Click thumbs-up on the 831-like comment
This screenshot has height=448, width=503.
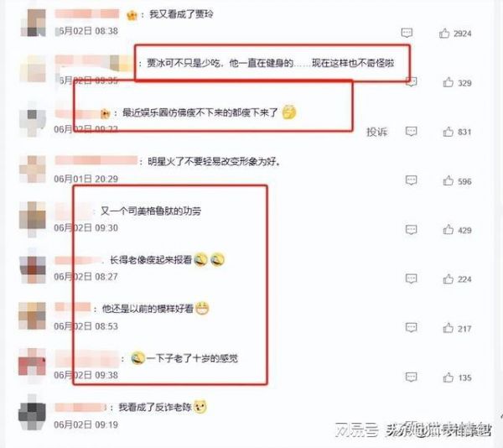pos(449,132)
